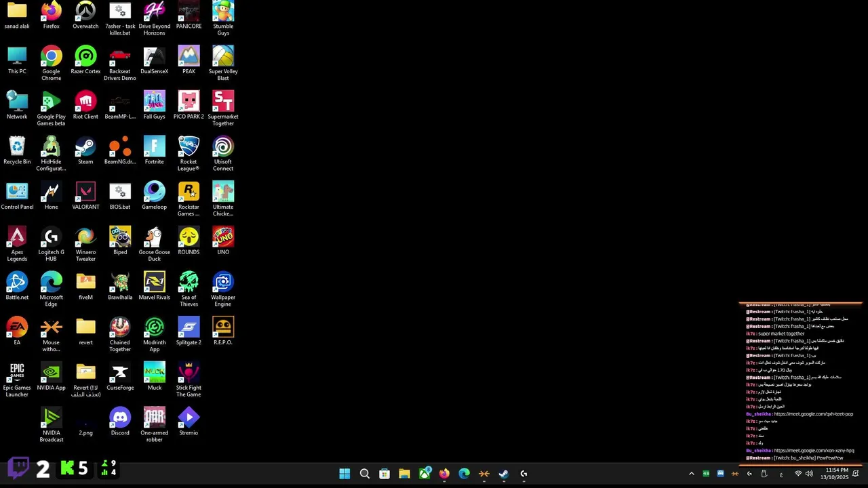This screenshot has width=868, height=488.
Task: Click the meet.google.com/qxh-teet-pop chat link
Action: (813, 414)
